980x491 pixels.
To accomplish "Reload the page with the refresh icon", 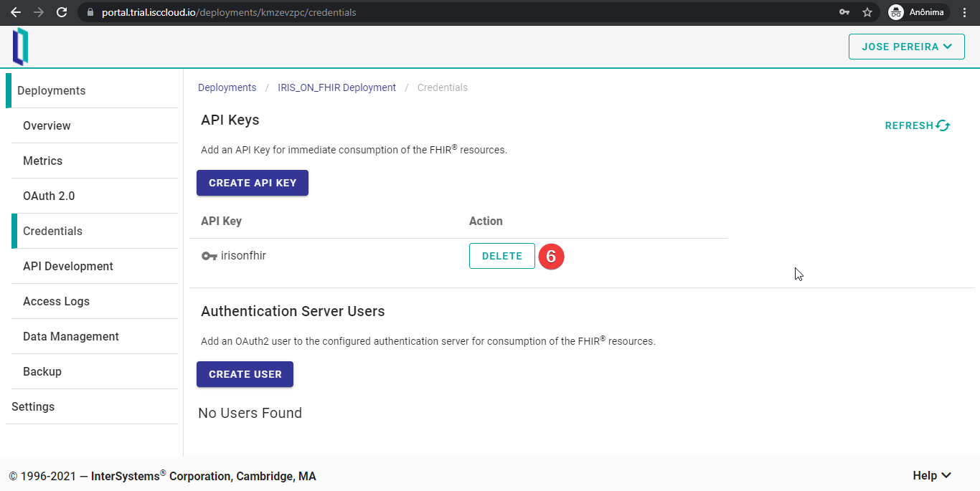I will click(62, 12).
